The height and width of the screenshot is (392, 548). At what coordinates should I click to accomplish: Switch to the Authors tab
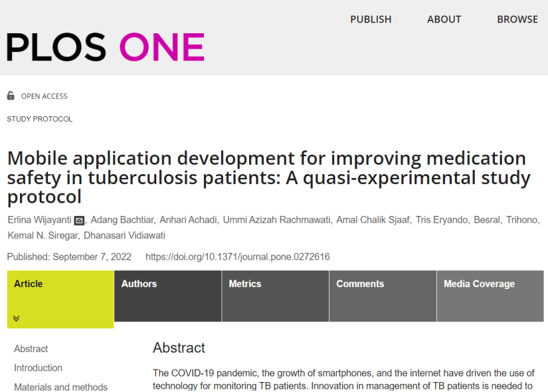(139, 284)
